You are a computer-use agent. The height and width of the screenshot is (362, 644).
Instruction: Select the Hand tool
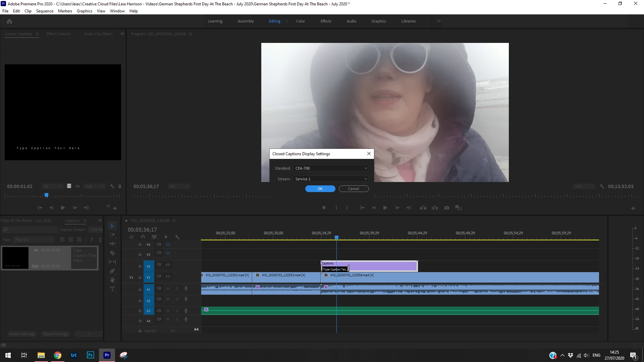pyautogui.click(x=112, y=280)
